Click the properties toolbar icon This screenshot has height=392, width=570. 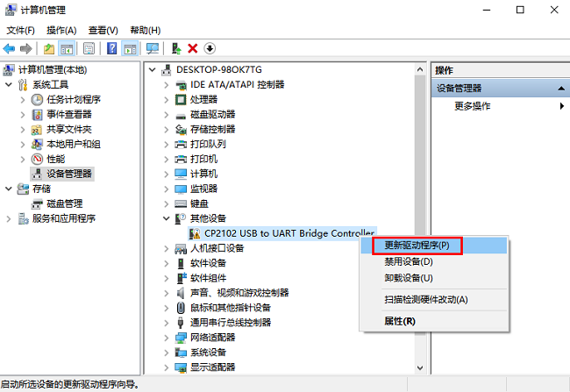(x=89, y=47)
